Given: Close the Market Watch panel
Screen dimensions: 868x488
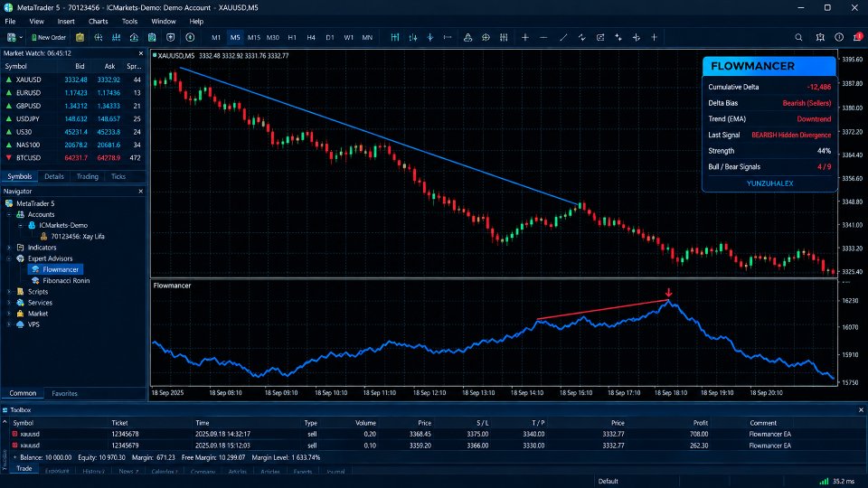Looking at the screenshot, I should pos(141,53).
